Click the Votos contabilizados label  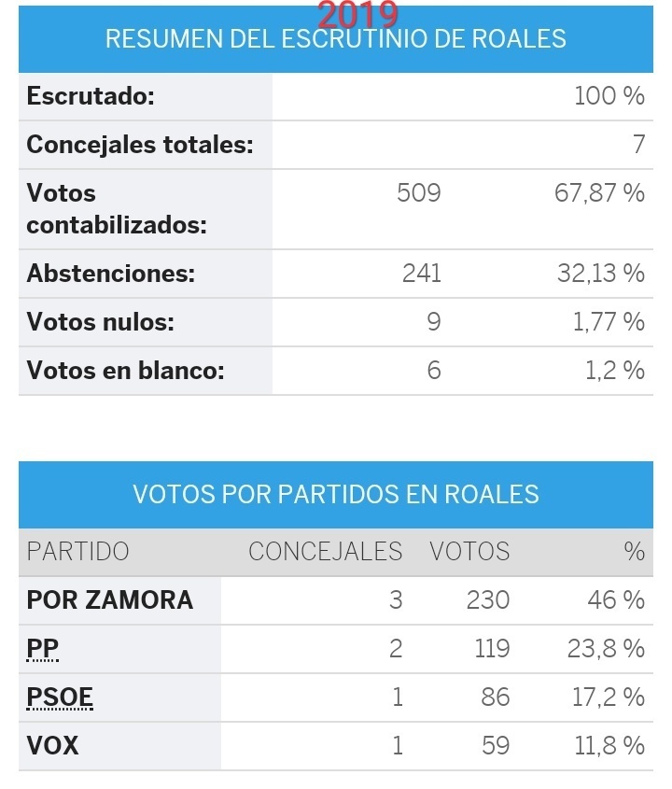click(x=117, y=209)
